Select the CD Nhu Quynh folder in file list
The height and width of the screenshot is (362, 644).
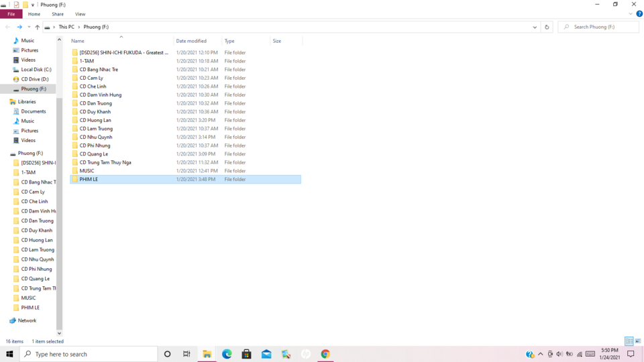[96, 137]
